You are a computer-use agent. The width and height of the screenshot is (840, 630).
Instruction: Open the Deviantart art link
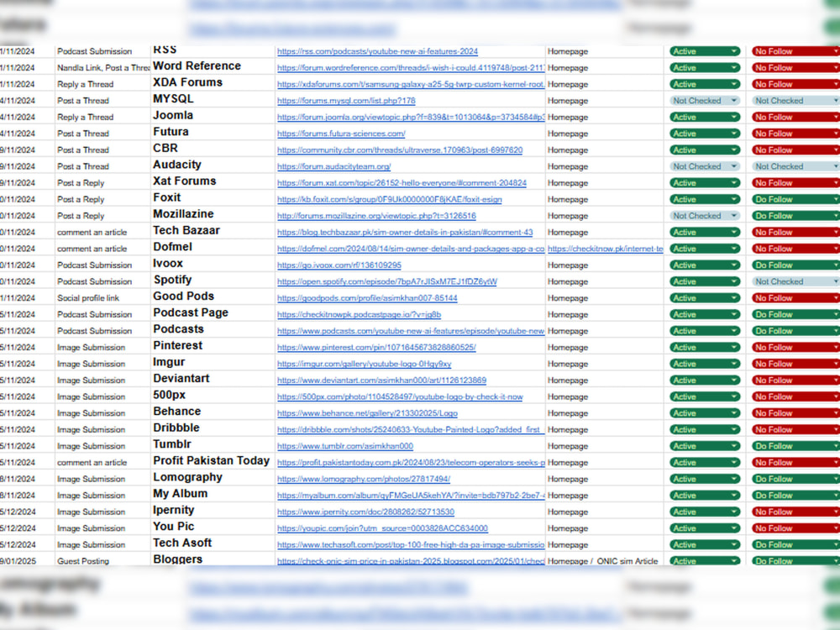(x=381, y=381)
